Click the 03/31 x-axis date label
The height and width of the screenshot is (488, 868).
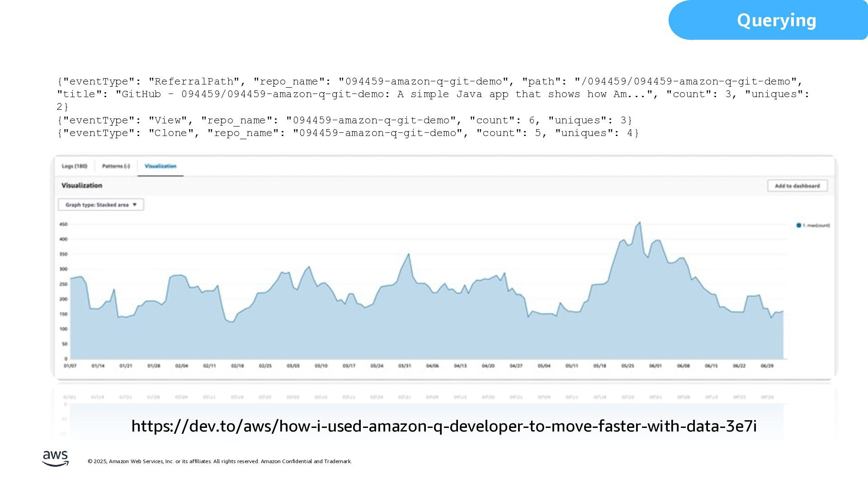405,366
